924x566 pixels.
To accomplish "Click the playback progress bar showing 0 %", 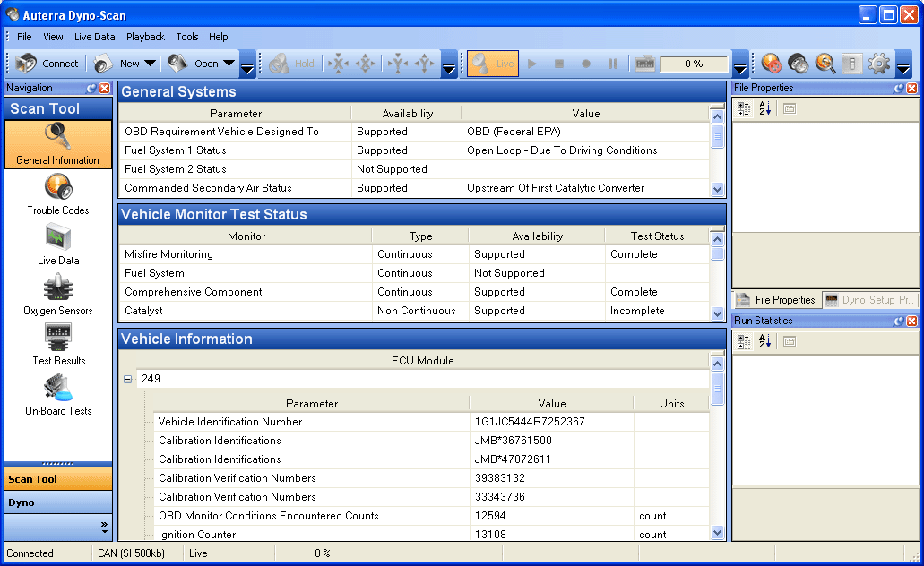I will tap(694, 64).
